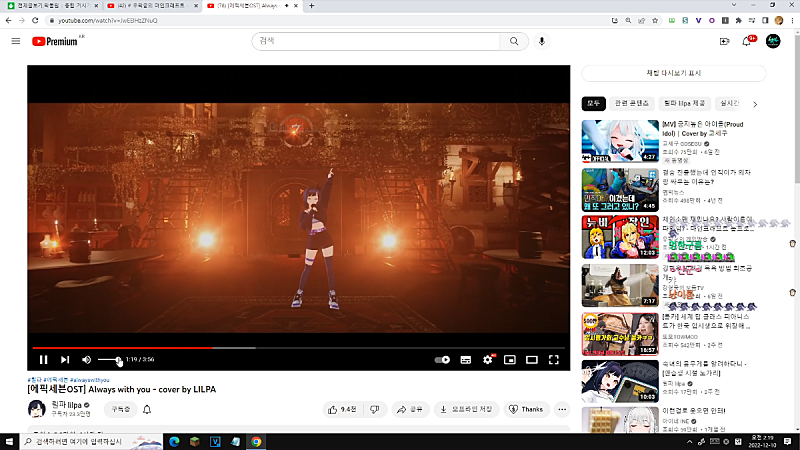Open the 릴파 lilpa channel name link
The height and width of the screenshot is (450, 800).
point(66,405)
